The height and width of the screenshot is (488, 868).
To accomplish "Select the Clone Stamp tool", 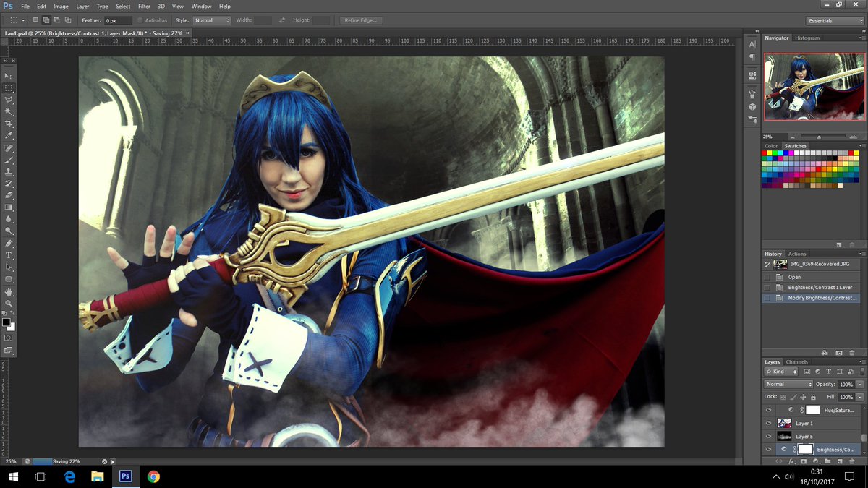I will coord(9,172).
